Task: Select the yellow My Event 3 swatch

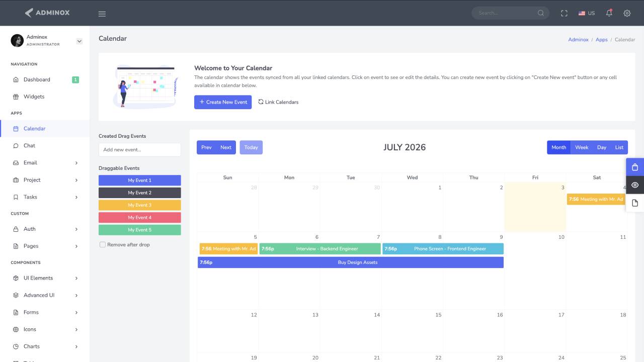Action: (140, 205)
